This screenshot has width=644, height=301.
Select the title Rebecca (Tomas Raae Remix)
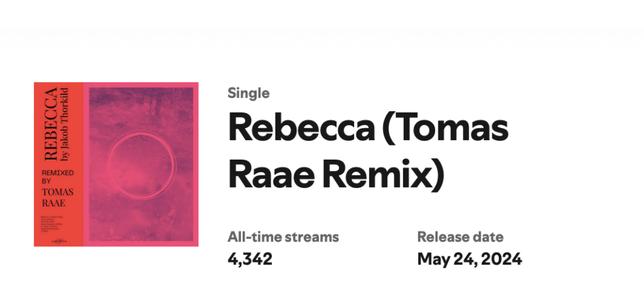369,152
